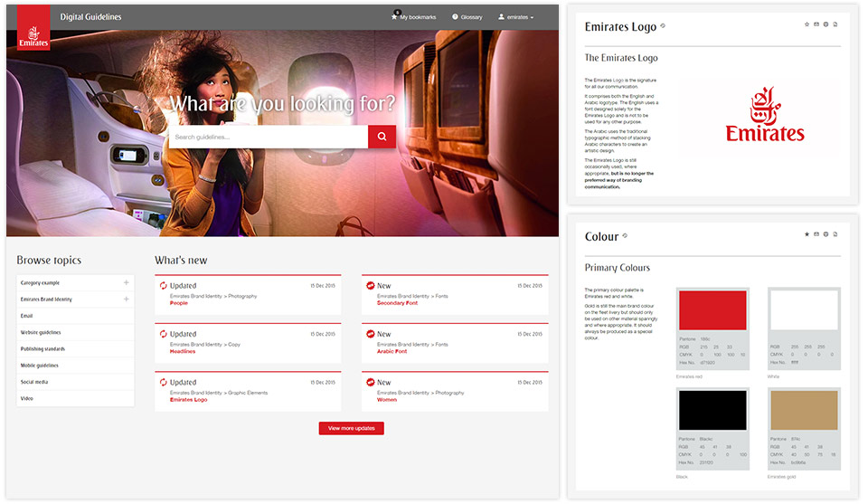This screenshot has height=504, width=868.
Task: Click The Emirates Logo subheading
Action: click(621, 58)
